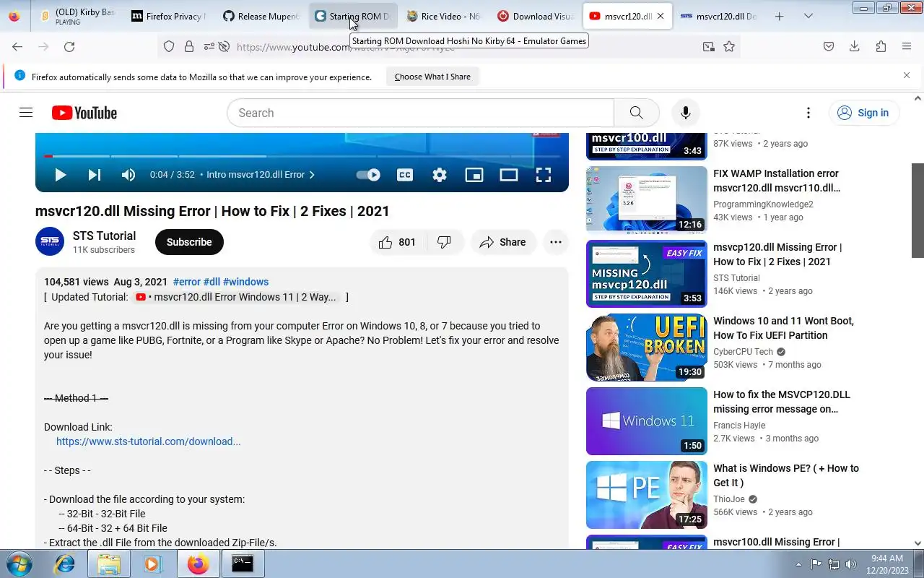Switch to Download Visual tab

point(536,16)
